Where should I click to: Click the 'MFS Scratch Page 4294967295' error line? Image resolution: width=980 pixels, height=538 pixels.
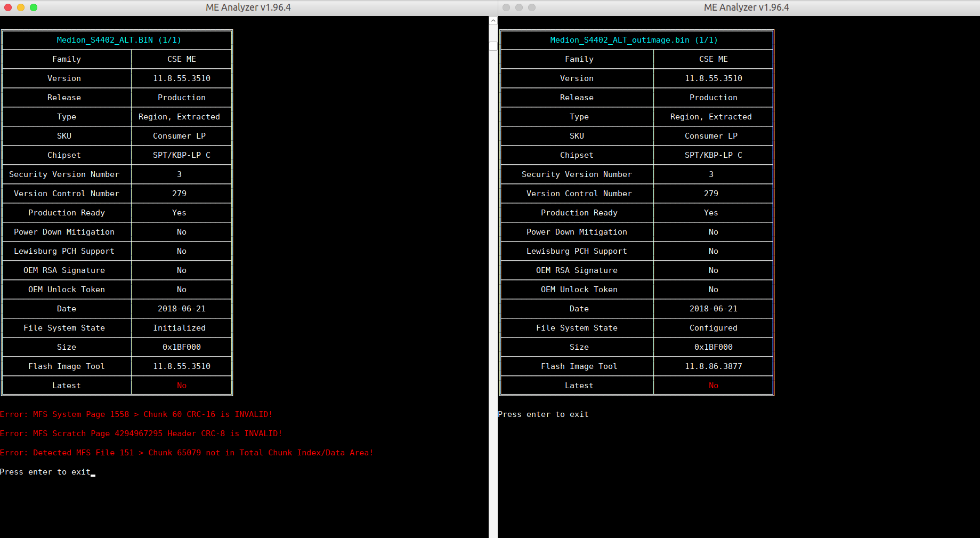pyautogui.click(x=141, y=433)
